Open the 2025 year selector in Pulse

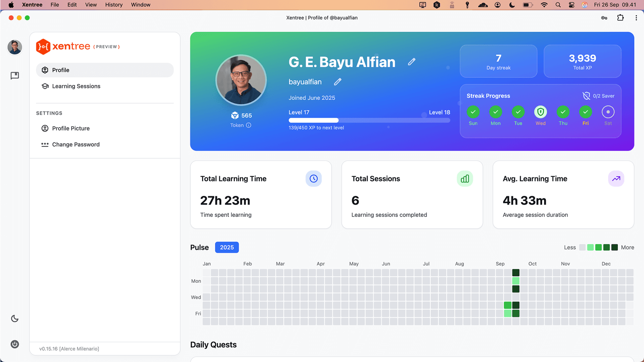coord(227,247)
